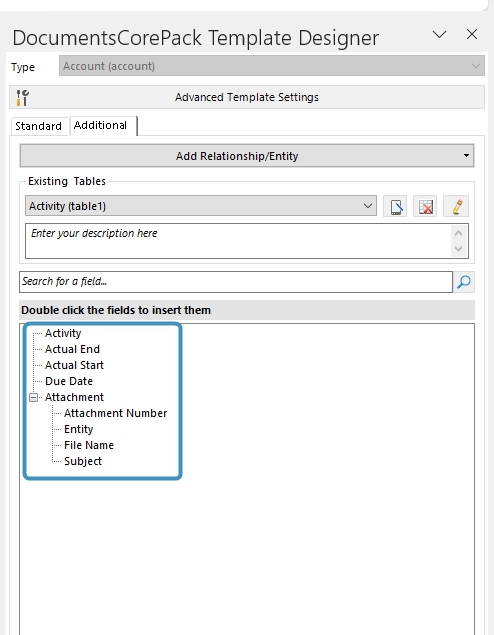Click description box scroll down arrow
494x635 pixels.
click(x=458, y=249)
